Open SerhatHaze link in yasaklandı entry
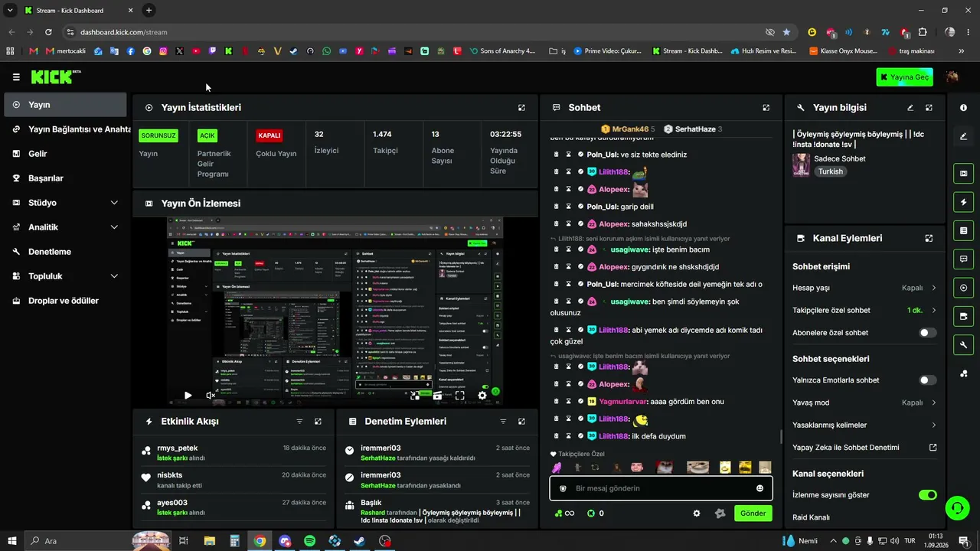 coord(378,485)
